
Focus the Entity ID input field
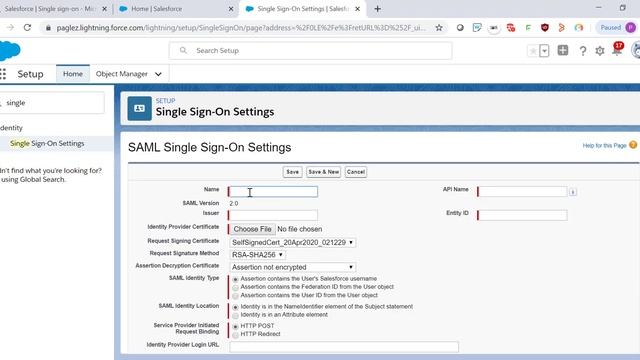522,215
